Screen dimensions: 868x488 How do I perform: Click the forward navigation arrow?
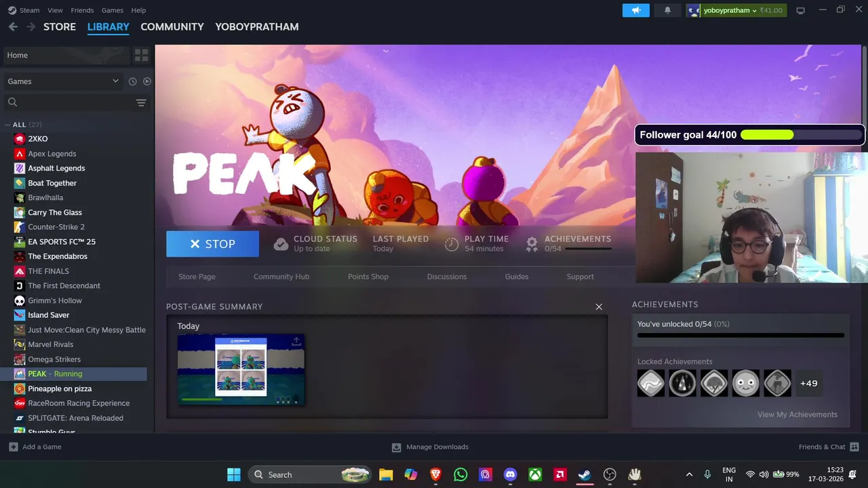(x=31, y=26)
